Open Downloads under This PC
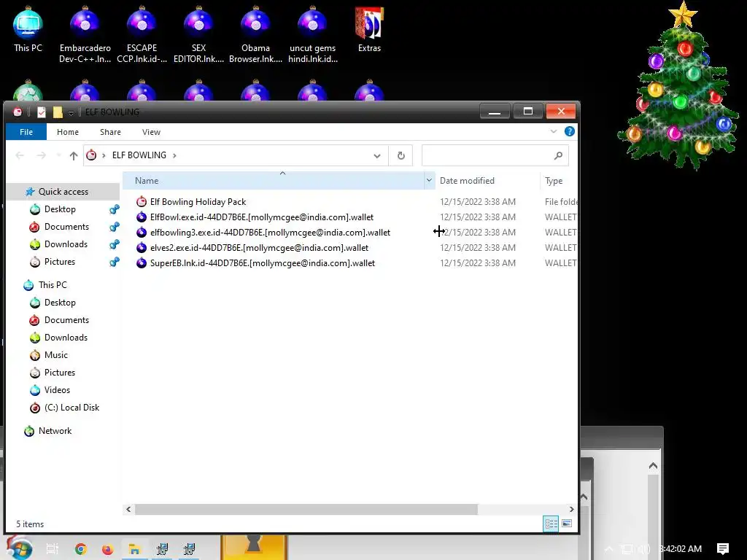Viewport: 747px width, 560px height. point(66,338)
